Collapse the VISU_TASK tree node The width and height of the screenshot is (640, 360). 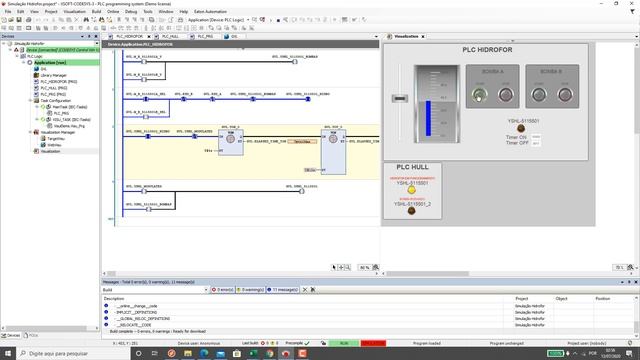37,120
